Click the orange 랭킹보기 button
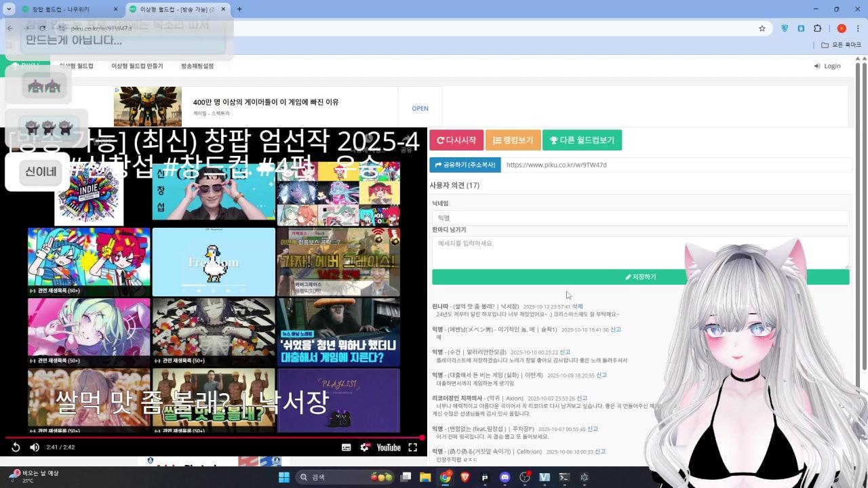 (x=513, y=140)
